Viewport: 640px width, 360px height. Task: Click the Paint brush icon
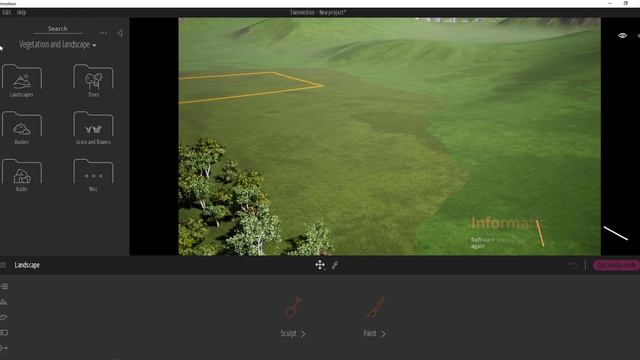point(376,307)
